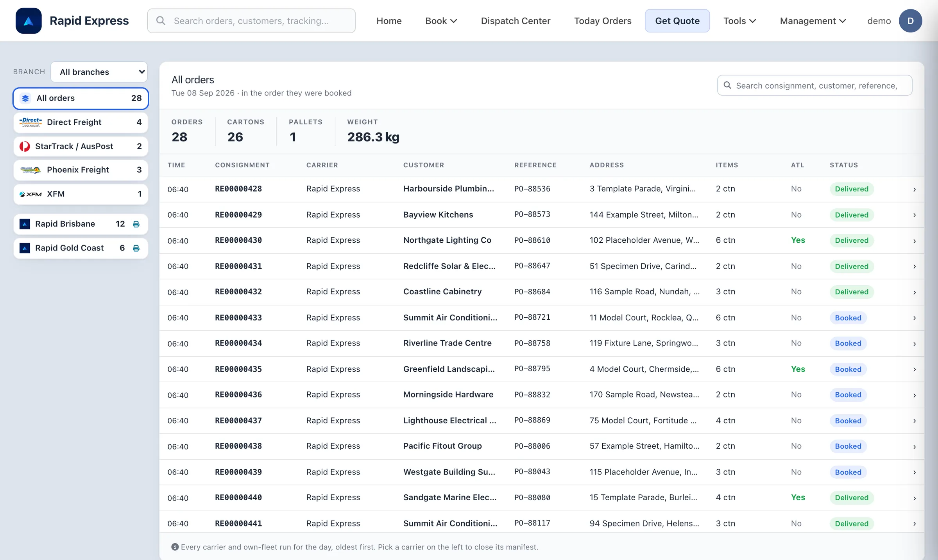This screenshot has width=938, height=560.
Task: Filter by Direct Freight carrier
Action: click(81, 122)
